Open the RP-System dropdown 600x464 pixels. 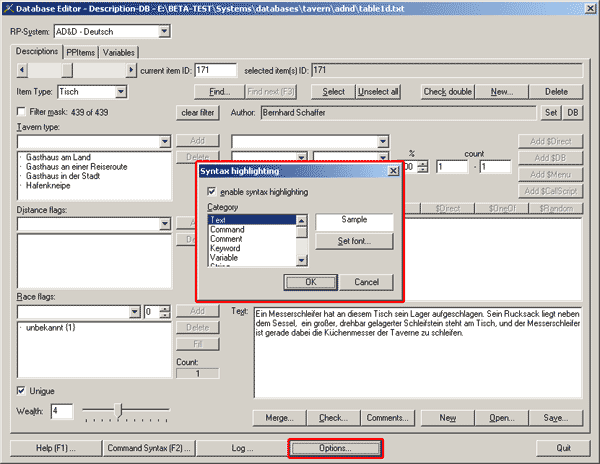[x=163, y=31]
